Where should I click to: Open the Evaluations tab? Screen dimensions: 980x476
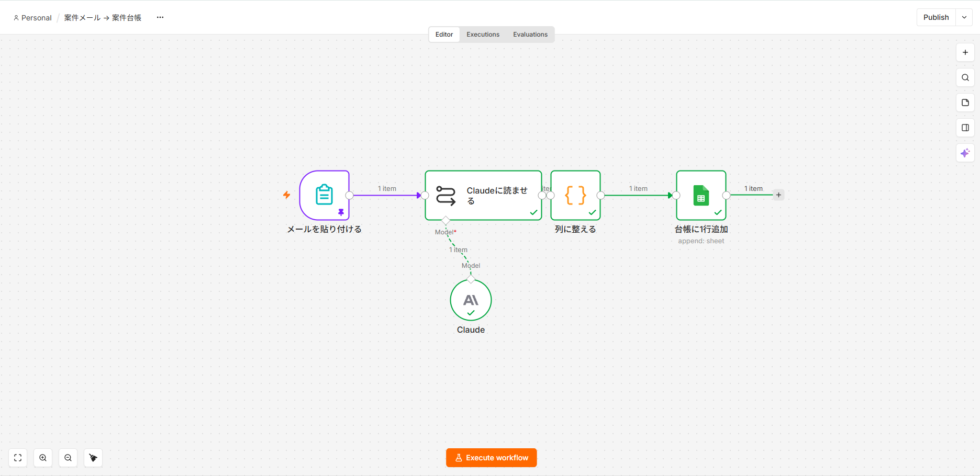tap(530, 35)
